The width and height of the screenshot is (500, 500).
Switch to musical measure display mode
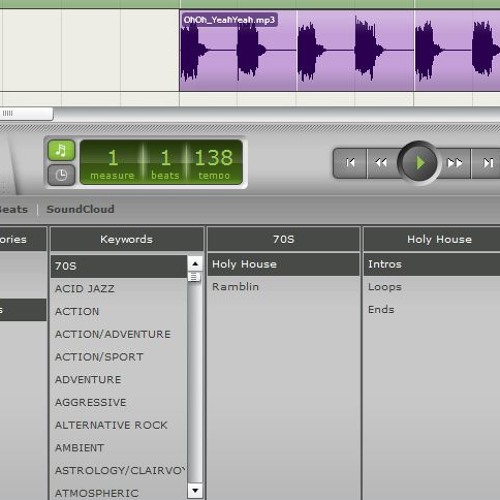coord(61,150)
